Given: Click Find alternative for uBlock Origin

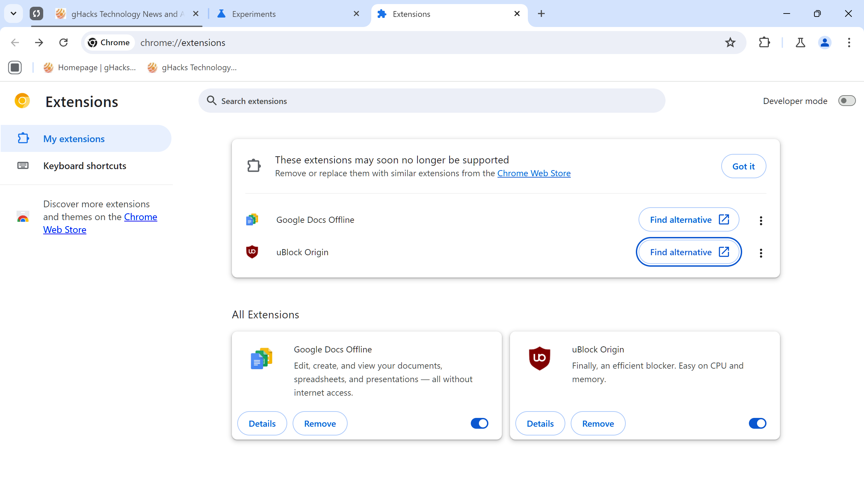Looking at the screenshot, I should pos(689,252).
